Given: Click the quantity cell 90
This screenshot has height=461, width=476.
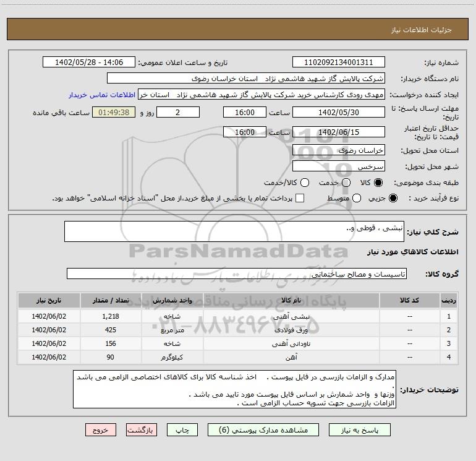Looking at the screenshot, I should pos(111,358).
